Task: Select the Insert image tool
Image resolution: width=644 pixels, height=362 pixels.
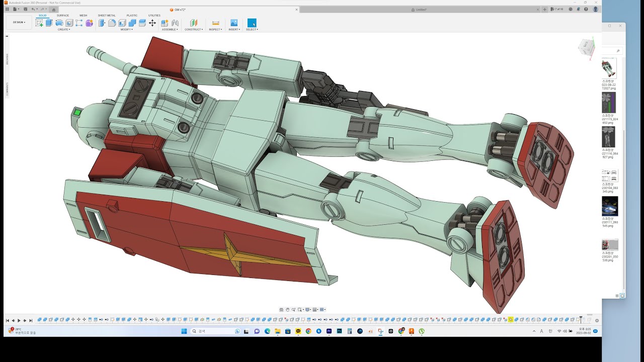Action: coord(234,23)
